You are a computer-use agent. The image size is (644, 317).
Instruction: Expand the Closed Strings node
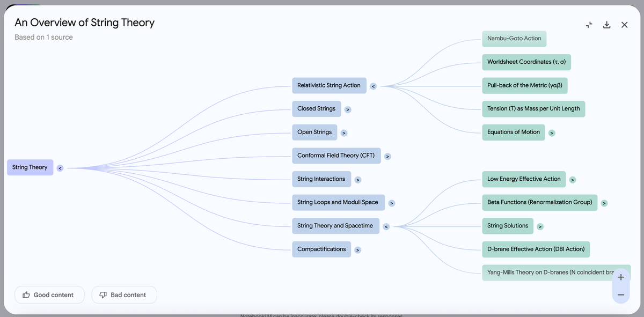pos(348,109)
